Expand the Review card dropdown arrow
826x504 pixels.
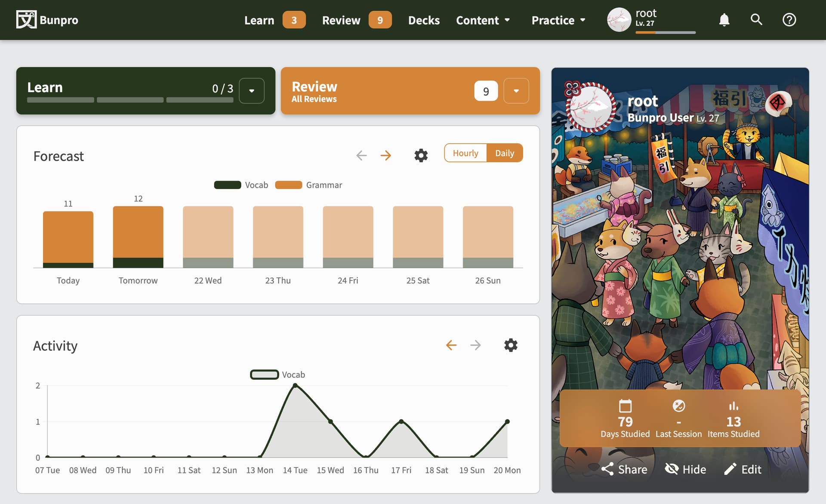[516, 91]
